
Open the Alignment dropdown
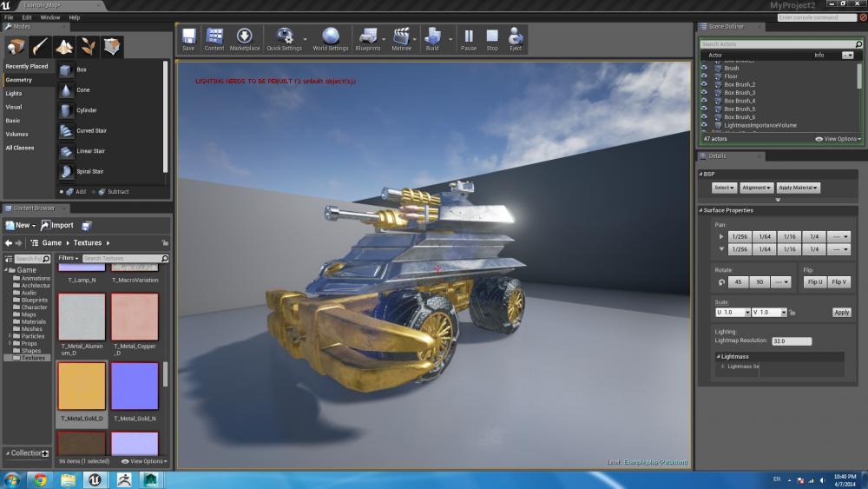point(756,188)
